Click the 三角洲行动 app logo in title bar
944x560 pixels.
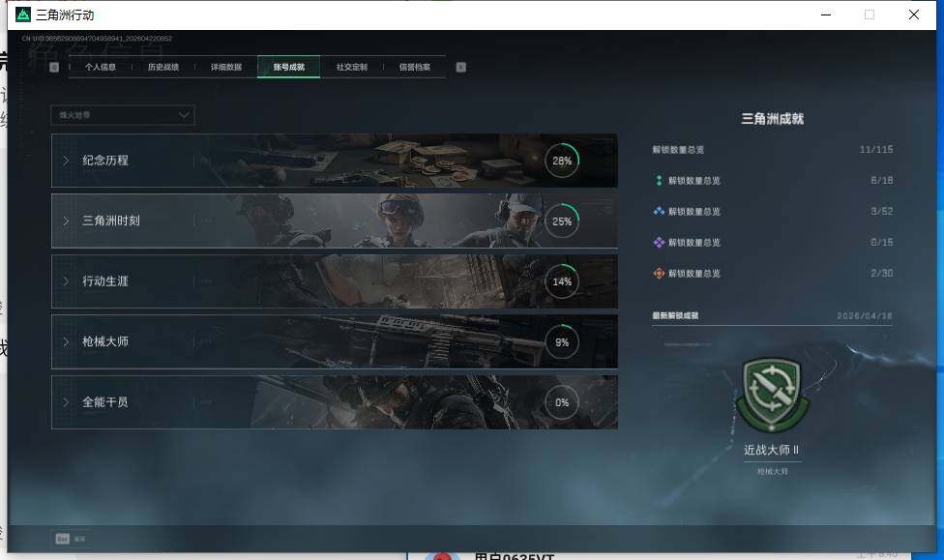[23, 15]
